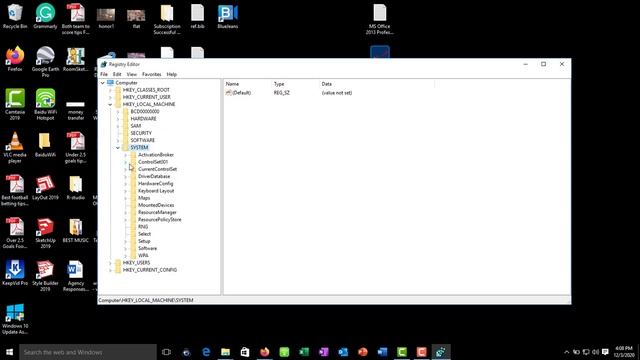Open Google Earth Pro desktop shortcut

click(45, 62)
